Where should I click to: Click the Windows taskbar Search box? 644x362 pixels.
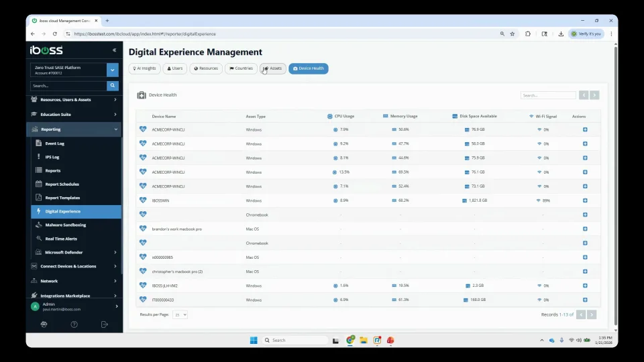(x=295, y=341)
